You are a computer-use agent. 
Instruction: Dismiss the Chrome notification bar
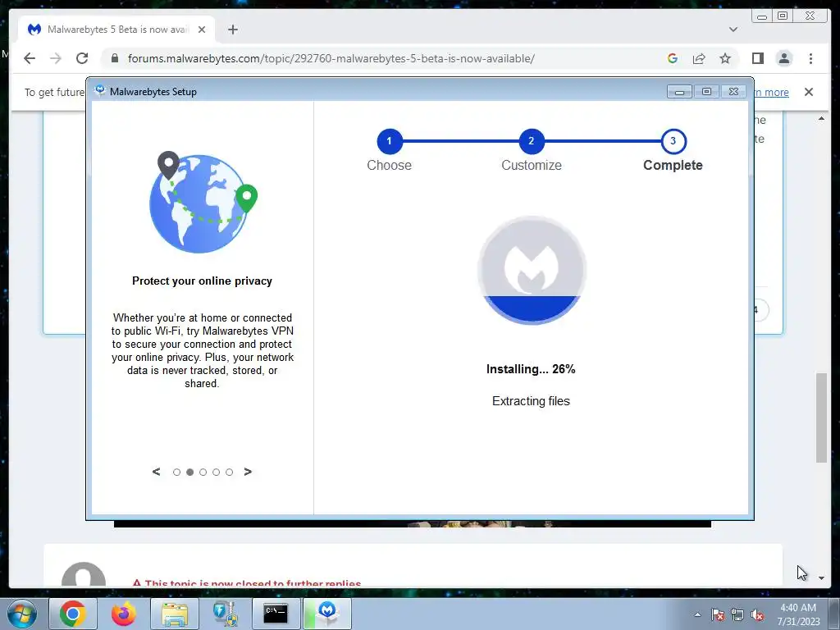pyautogui.click(x=808, y=92)
